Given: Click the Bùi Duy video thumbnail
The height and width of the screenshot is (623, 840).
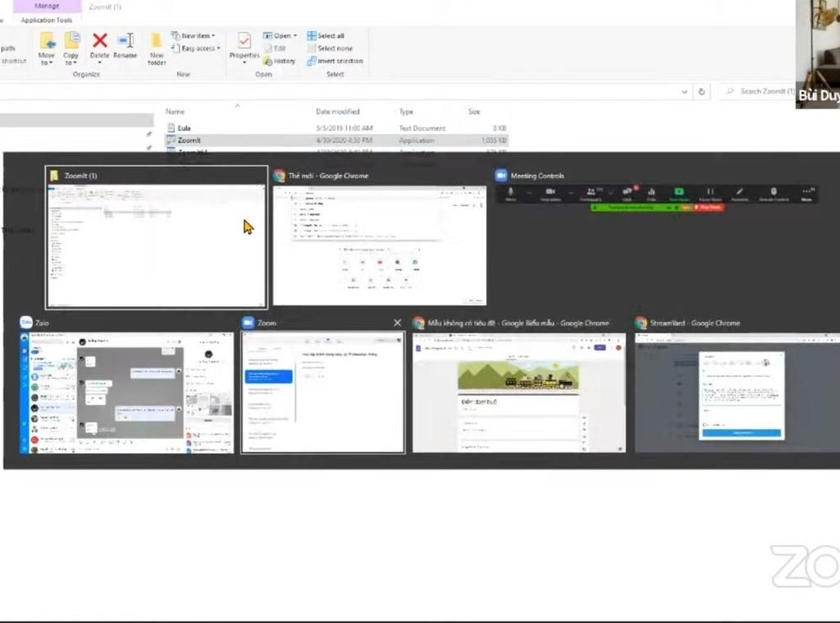Looking at the screenshot, I should [x=818, y=53].
